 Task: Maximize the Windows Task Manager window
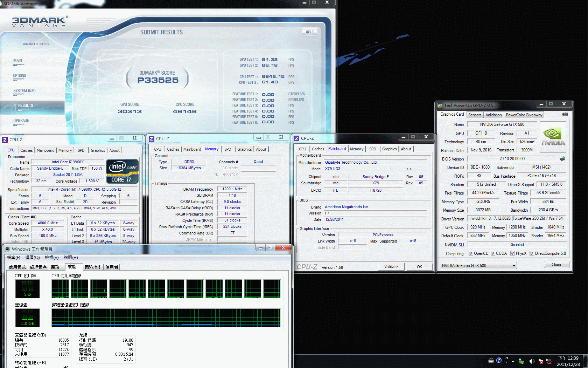click(x=270, y=248)
